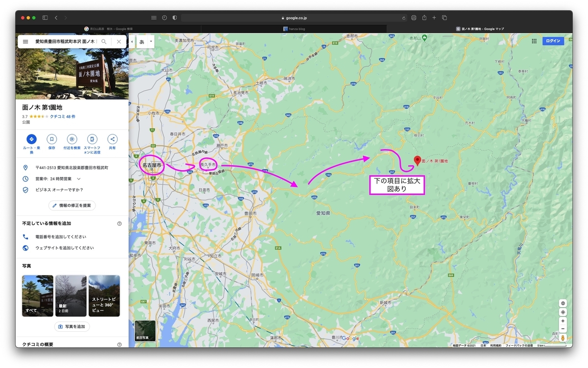588x368 pixels.
Task: Click ウェブサイトを追加してください
Action: tap(65, 248)
